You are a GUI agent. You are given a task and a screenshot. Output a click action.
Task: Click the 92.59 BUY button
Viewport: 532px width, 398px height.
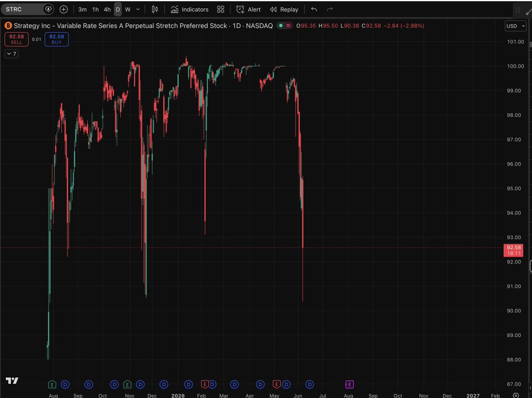click(56, 39)
